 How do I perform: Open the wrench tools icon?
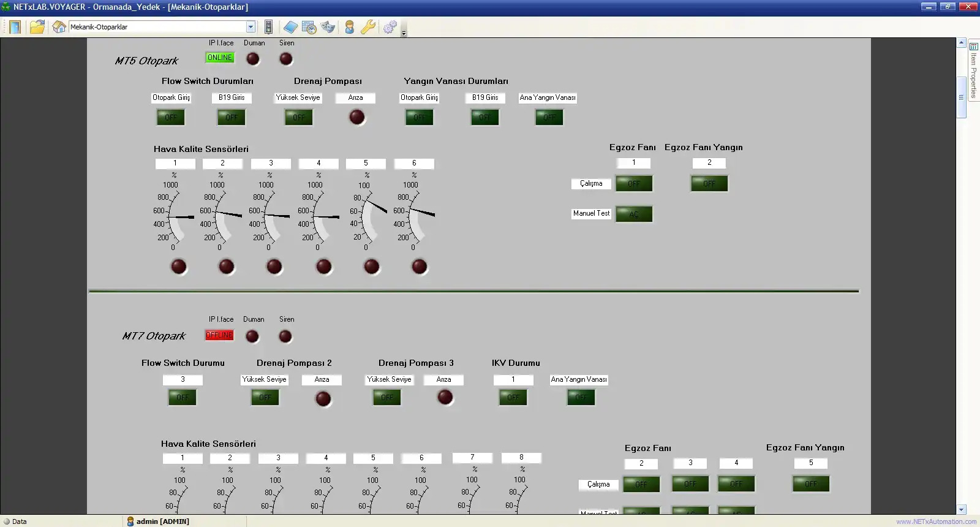pyautogui.click(x=368, y=27)
